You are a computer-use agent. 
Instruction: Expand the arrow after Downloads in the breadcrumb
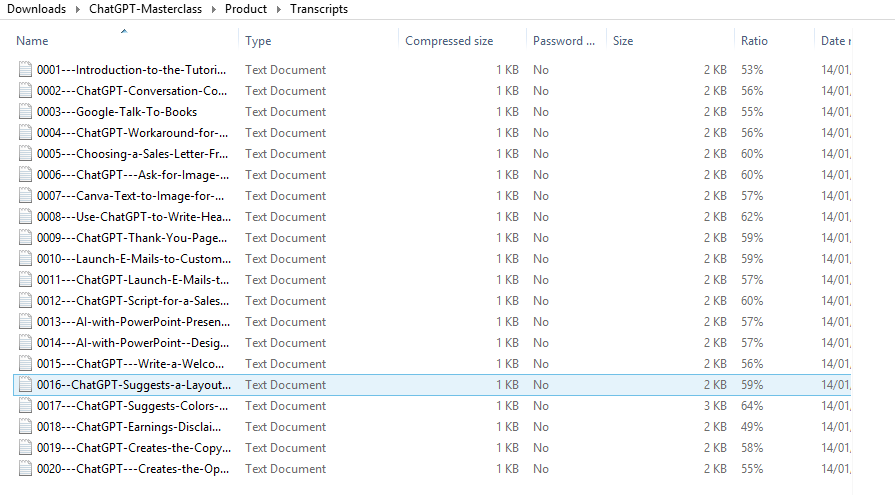tap(78, 10)
